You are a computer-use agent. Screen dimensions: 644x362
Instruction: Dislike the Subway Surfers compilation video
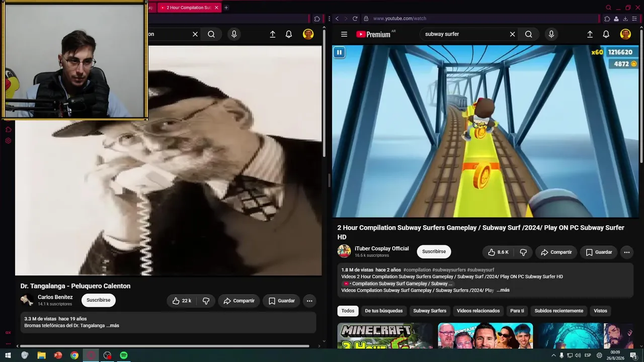(523, 252)
